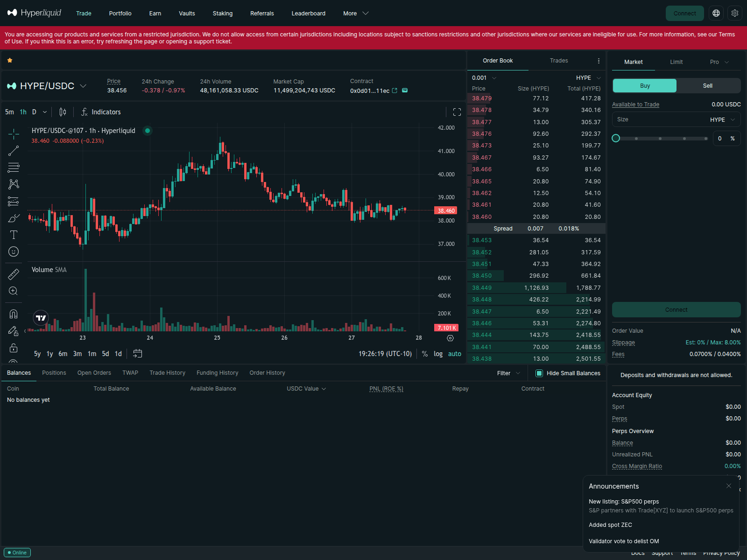Toggle log scale on chart
This screenshot has width=747, height=560.
click(438, 354)
